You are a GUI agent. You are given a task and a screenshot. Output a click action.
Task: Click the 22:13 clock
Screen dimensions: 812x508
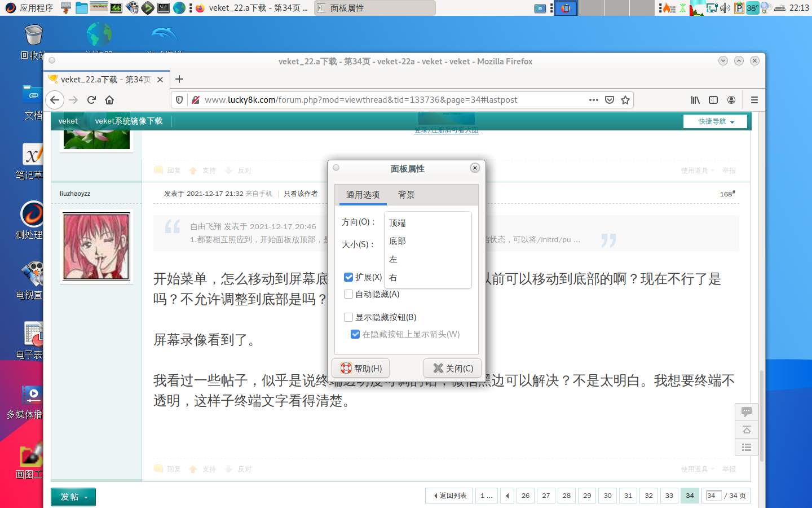pos(799,8)
